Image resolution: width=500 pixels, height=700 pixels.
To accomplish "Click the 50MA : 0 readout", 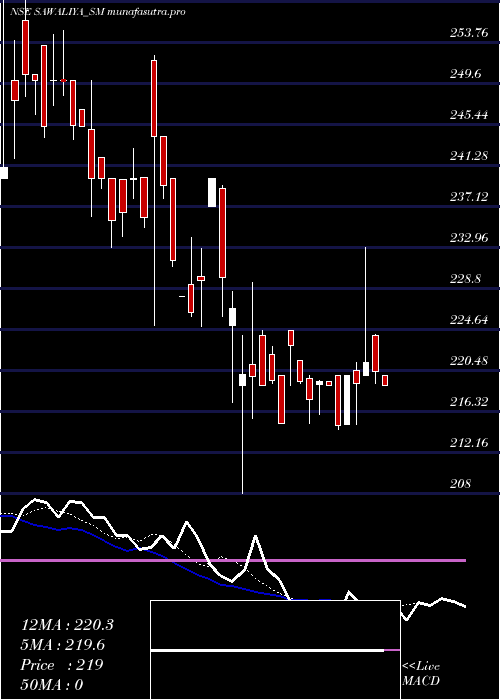I will pos(52,685).
